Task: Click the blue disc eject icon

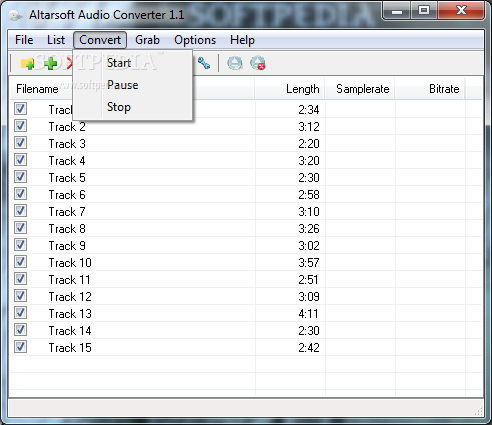Action: point(235,63)
